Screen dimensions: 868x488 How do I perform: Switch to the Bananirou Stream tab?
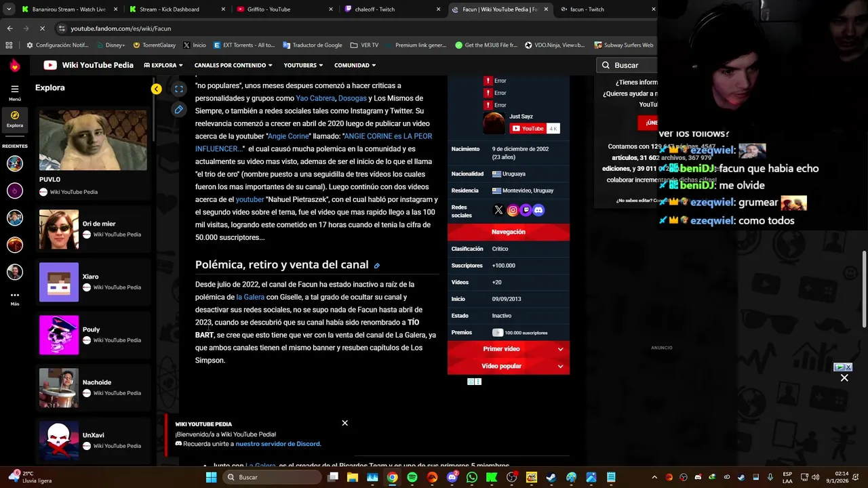(68, 9)
